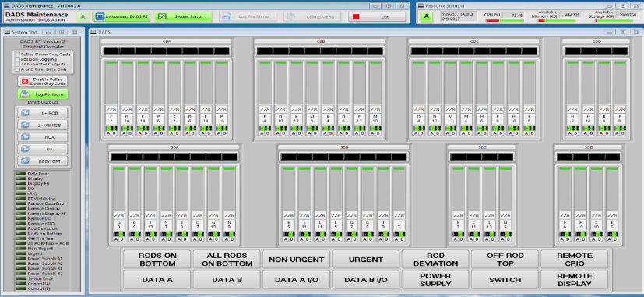Click the Non-Urgent status LED
The height and width of the screenshot is (297, 644).
click(20, 249)
